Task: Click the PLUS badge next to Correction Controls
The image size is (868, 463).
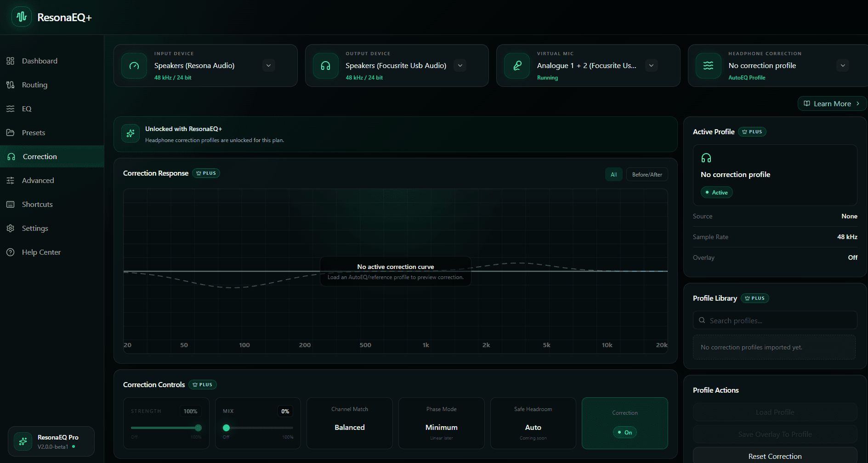Action: coord(203,385)
